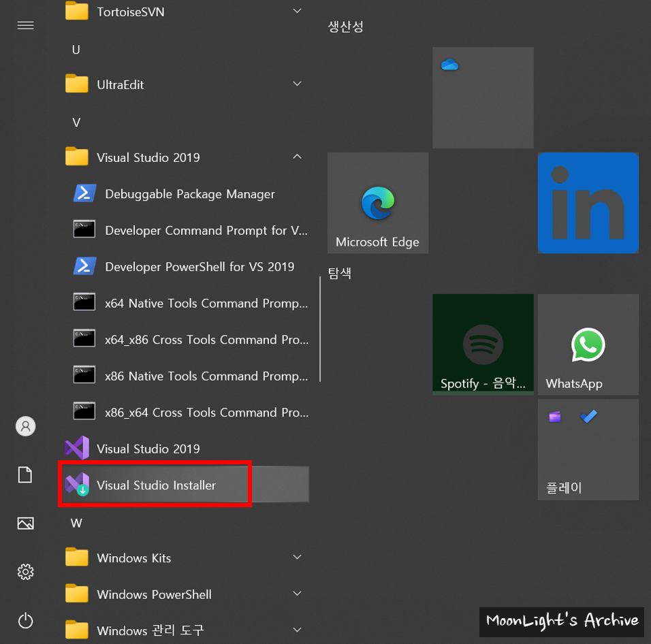Open the Spotify tile
The height and width of the screenshot is (644, 651).
click(x=483, y=344)
